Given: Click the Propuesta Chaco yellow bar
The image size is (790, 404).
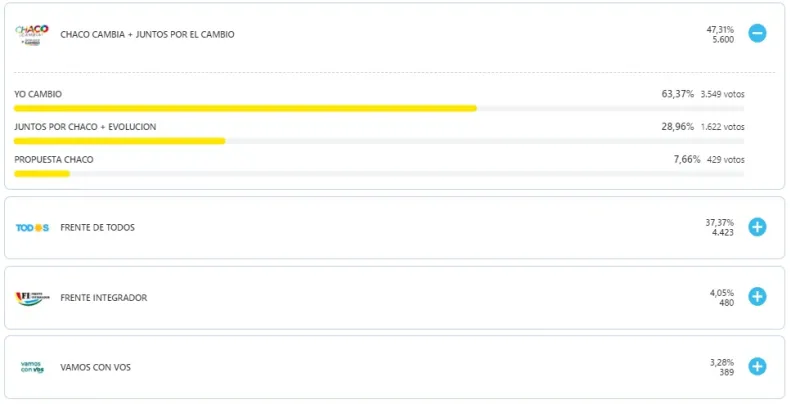Looking at the screenshot, I should pos(42,174).
